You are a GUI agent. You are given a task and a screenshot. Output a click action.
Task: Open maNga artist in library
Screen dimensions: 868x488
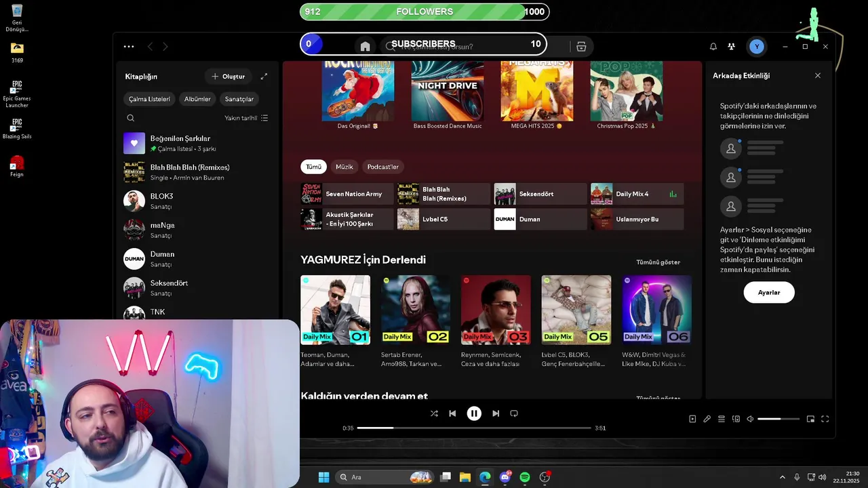coord(197,230)
